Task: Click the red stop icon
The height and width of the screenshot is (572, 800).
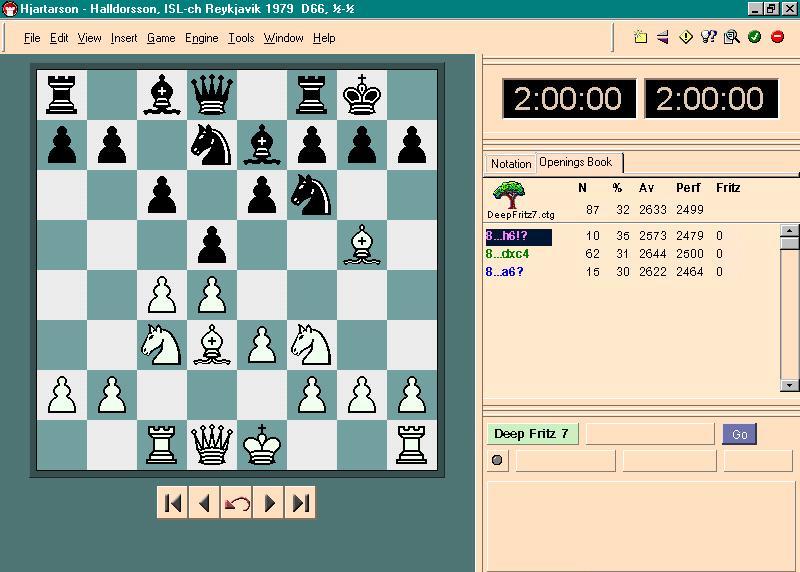Action: tap(777, 37)
